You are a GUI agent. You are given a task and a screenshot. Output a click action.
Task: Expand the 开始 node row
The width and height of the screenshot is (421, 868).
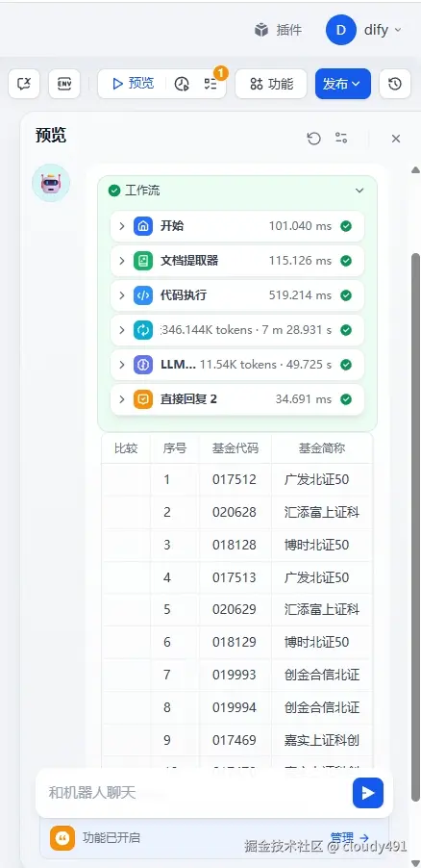coord(237,226)
